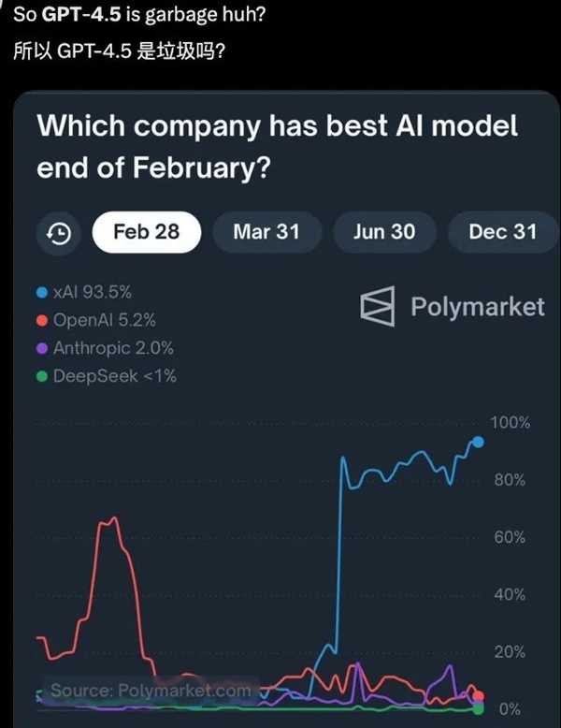Click the red OpenAI legend dot
The width and height of the screenshot is (561, 728).
tap(41, 320)
